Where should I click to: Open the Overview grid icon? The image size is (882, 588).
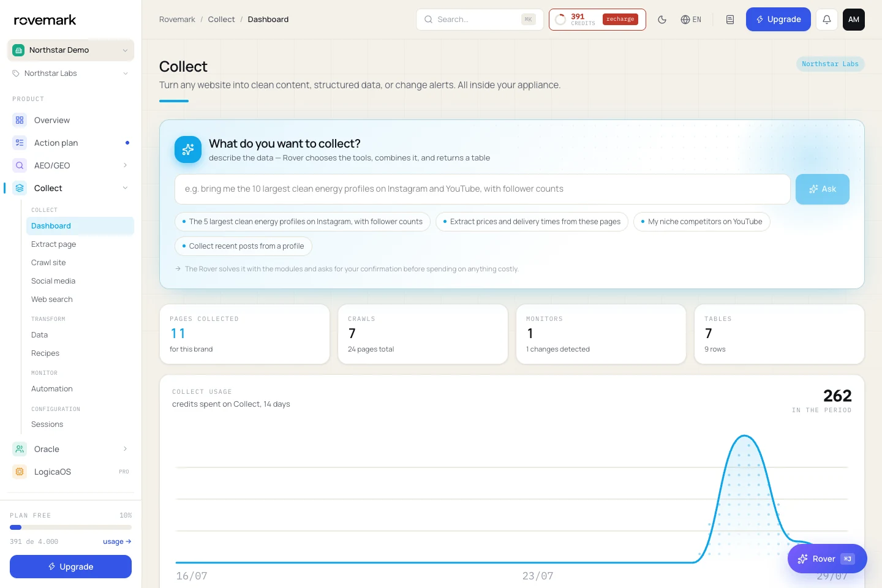pyautogui.click(x=20, y=120)
